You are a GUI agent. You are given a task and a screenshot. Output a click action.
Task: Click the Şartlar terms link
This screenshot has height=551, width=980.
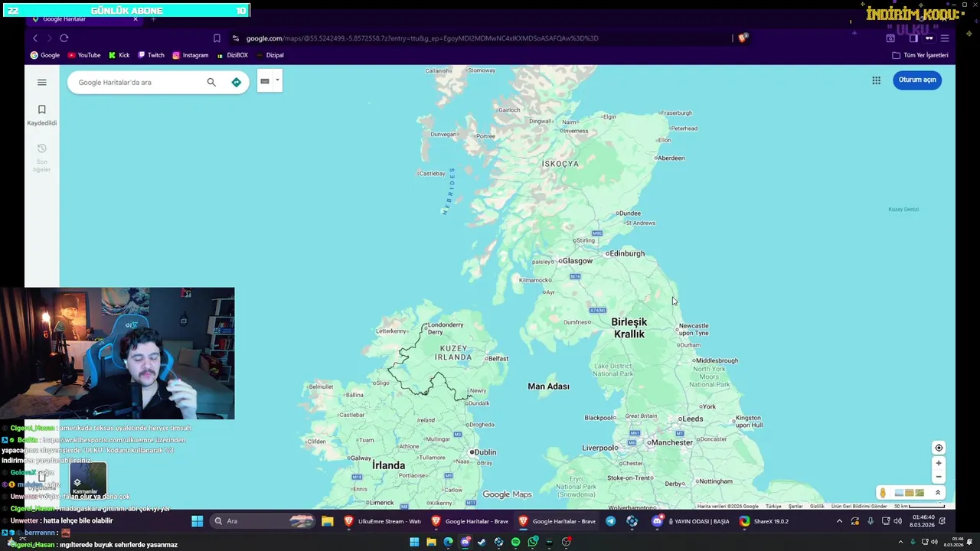(795, 506)
